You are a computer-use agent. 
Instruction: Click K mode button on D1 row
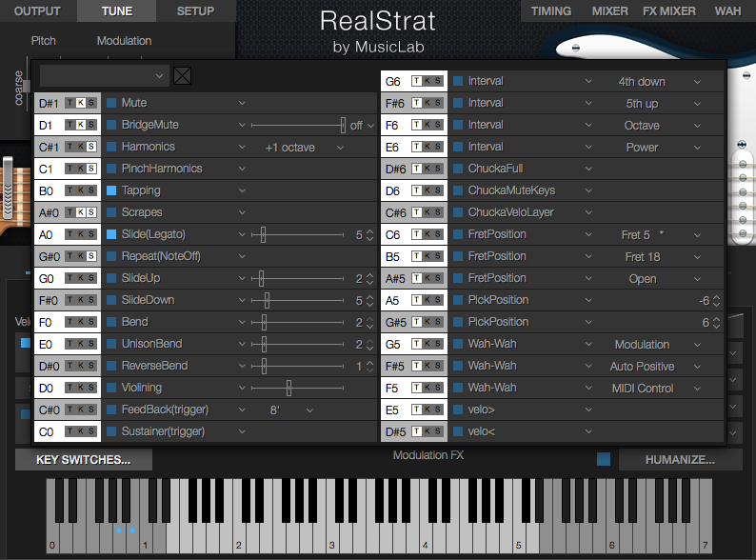tap(81, 125)
